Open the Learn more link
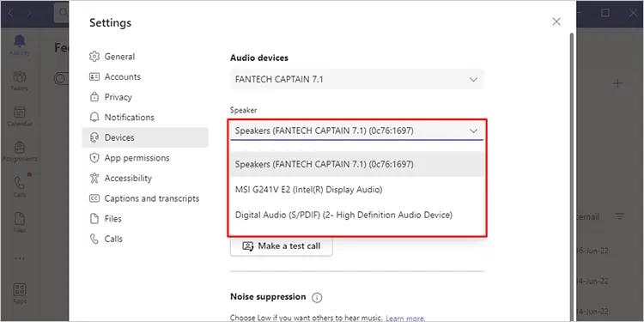The height and width of the screenshot is (322, 644). [x=405, y=318]
